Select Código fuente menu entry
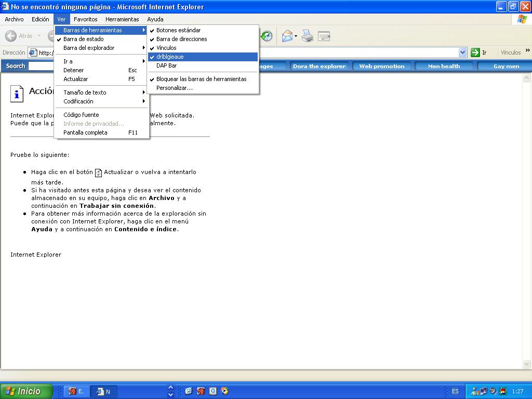The image size is (532, 399). click(101, 115)
